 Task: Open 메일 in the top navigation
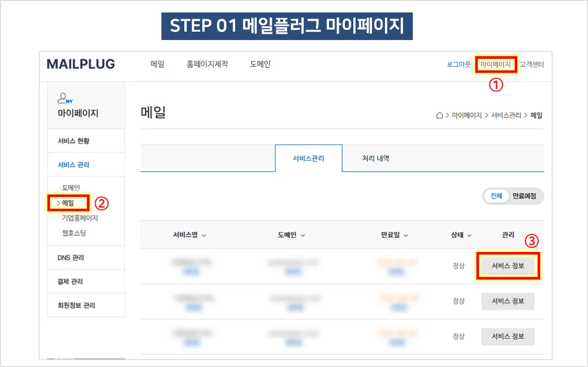click(157, 64)
